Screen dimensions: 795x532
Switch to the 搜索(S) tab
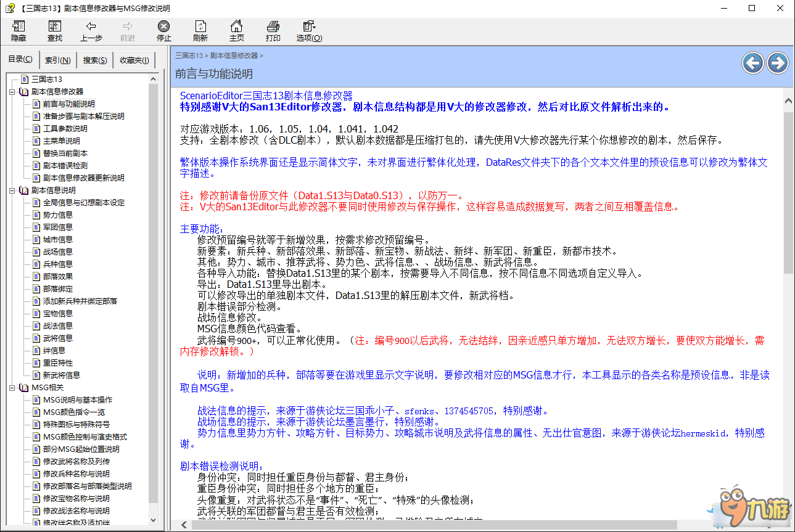pyautogui.click(x=95, y=60)
